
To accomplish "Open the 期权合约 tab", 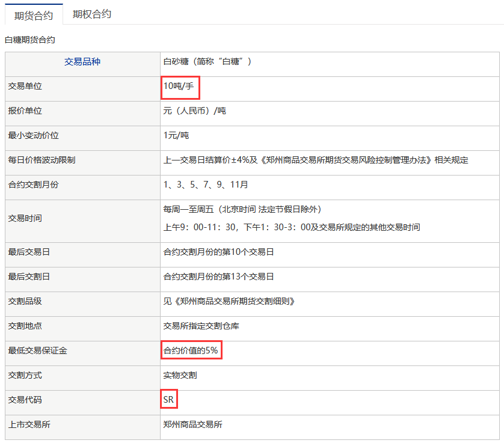I will [x=91, y=14].
